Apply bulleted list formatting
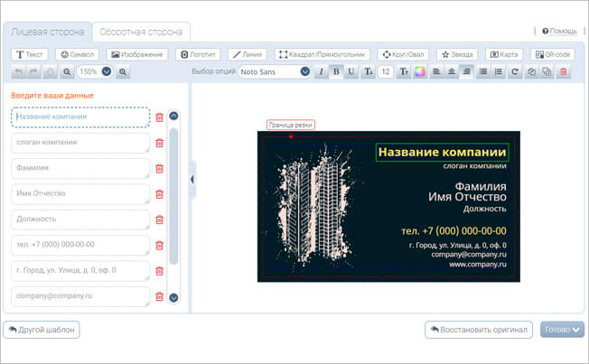This screenshot has height=364, width=589. click(483, 71)
